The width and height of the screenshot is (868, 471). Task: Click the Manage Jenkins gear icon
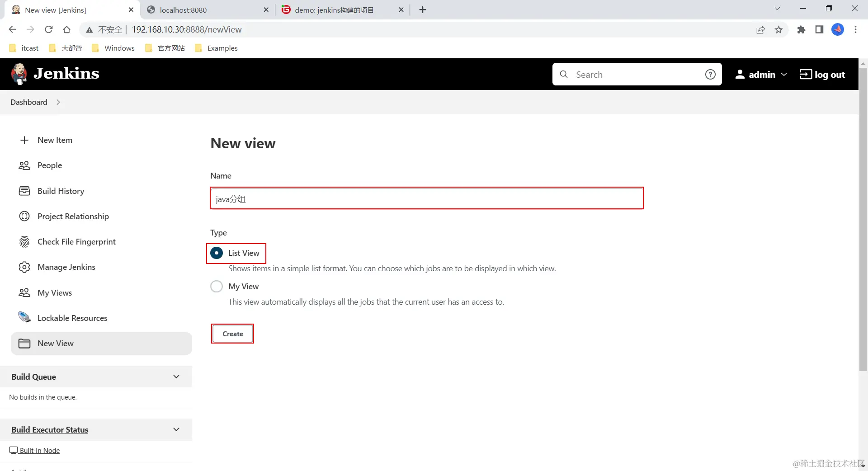click(24, 267)
